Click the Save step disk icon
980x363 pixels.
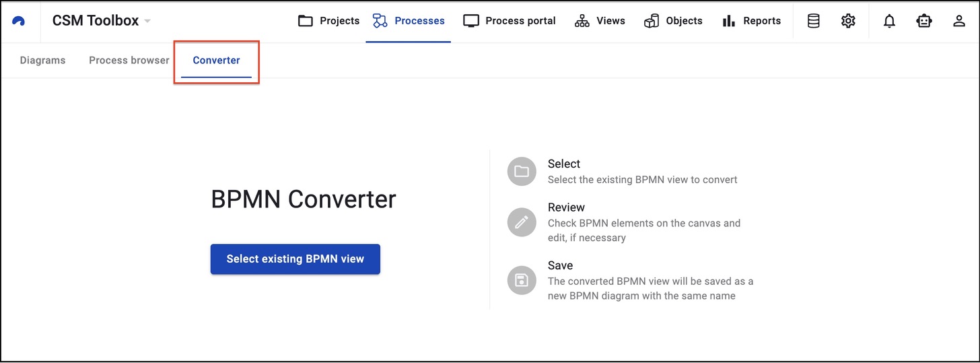click(522, 280)
